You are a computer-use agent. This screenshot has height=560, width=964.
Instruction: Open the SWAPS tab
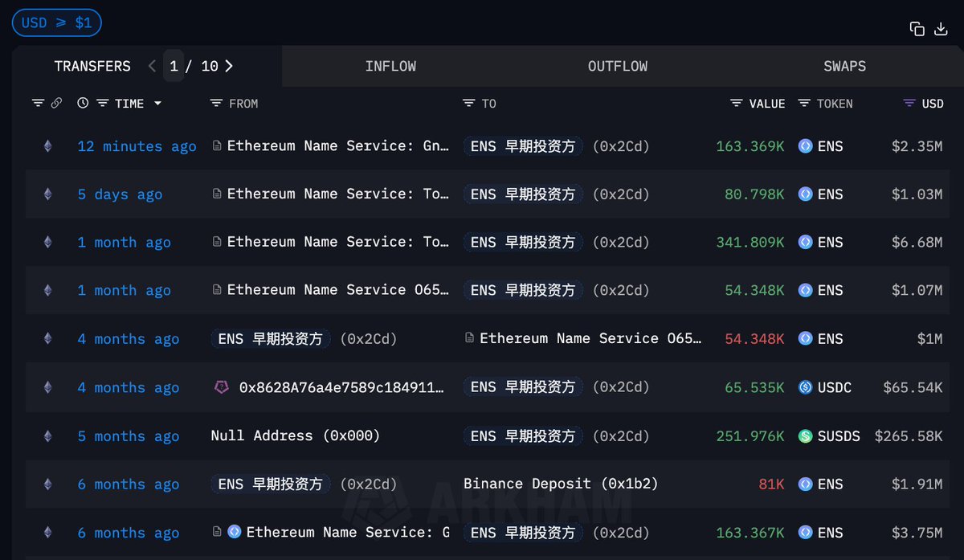pos(844,66)
